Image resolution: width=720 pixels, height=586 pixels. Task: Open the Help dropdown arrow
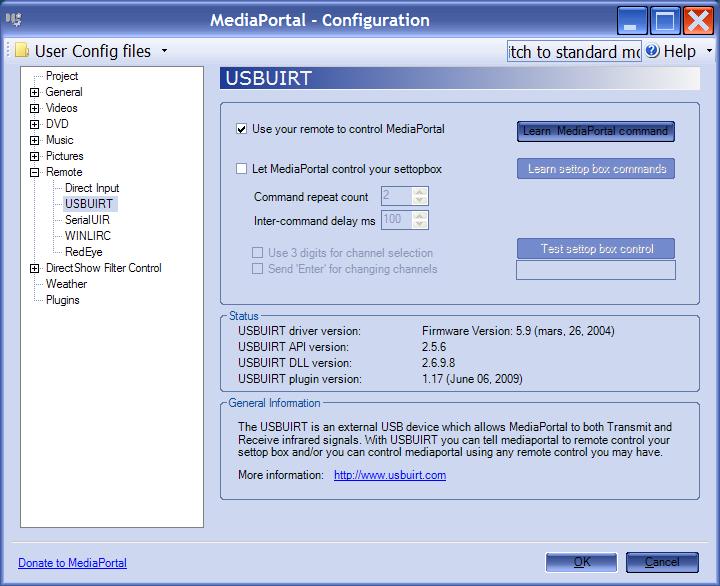coord(709,51)
